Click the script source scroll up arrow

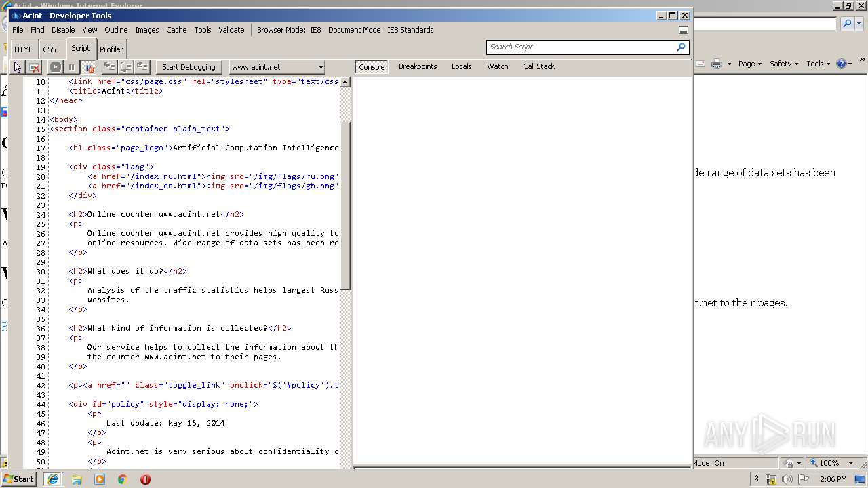[x=345, y=82]
